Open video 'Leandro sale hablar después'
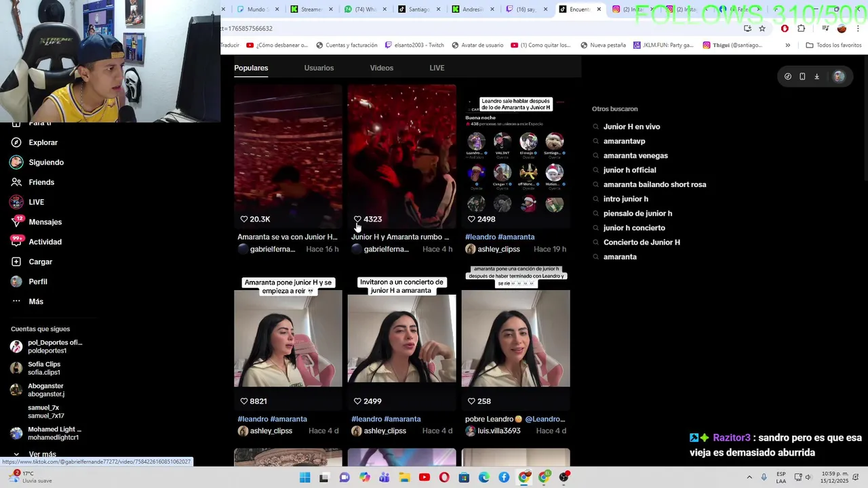This screenshot has height=488, width=868. [516, 157]
